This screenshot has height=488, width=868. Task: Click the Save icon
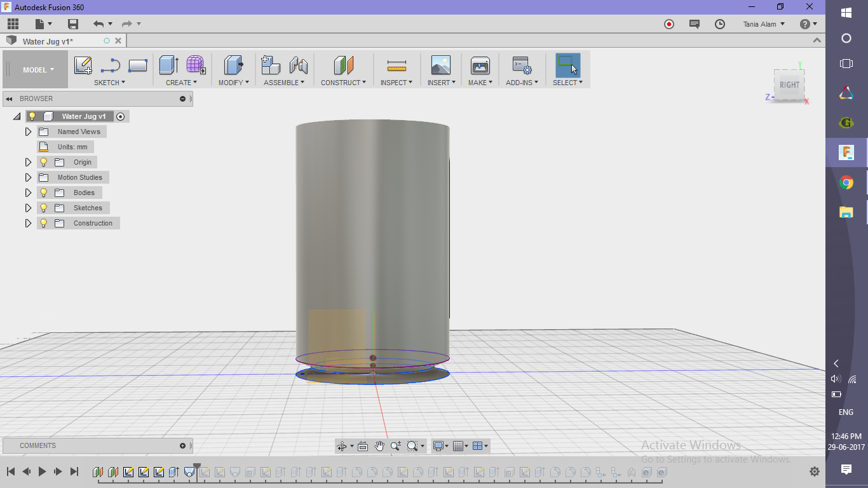(x=73, y=24)
